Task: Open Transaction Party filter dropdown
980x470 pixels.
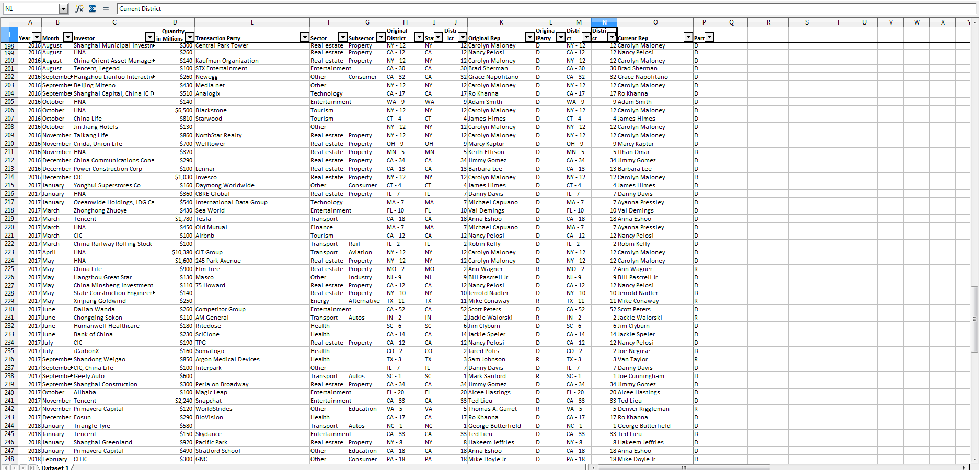Action: pos(305,37)
